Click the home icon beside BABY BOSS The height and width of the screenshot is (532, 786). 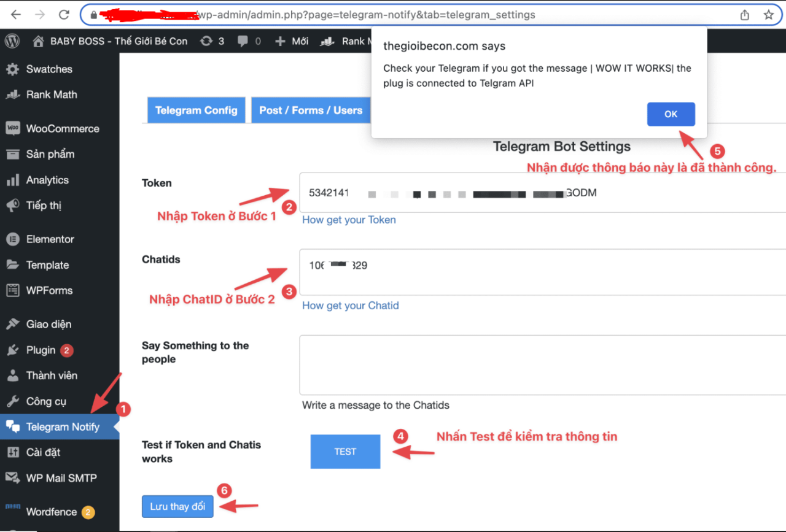pos(39,41)
